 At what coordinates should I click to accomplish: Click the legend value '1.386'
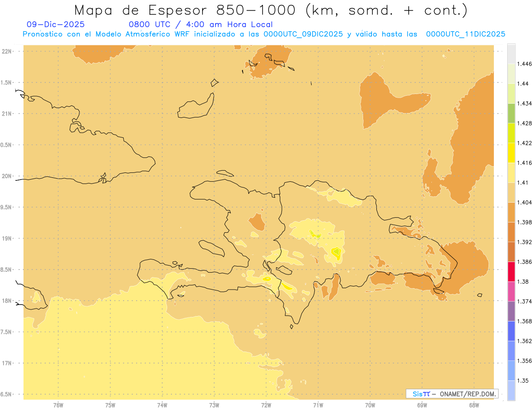pyautogui.click(x=525, y=262)
